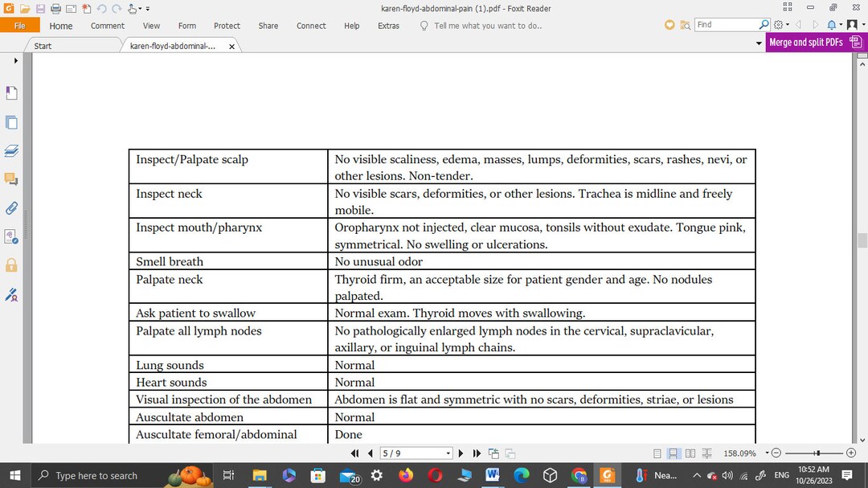
Task: Open the pen and ribbon signature panel icon
Action: (x=11, y=295)
